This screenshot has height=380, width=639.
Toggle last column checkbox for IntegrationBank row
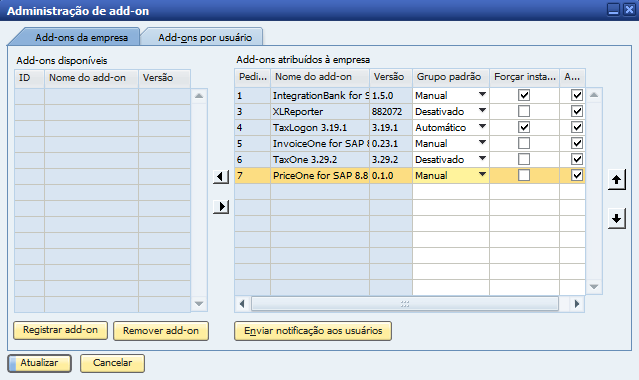coord(577,95)
